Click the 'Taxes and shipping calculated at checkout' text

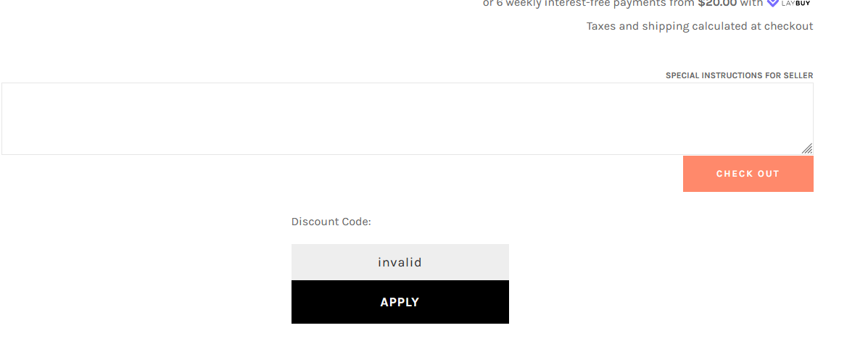700,26
